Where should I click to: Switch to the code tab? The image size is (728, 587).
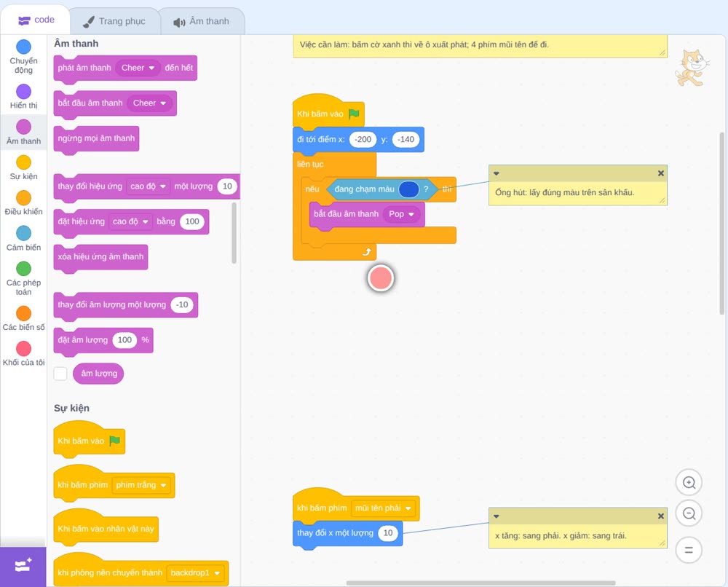[x=36, y=20]
